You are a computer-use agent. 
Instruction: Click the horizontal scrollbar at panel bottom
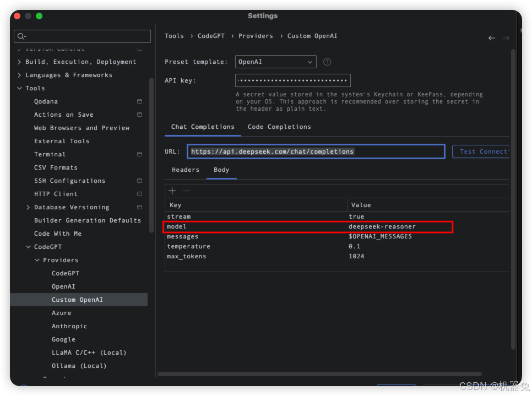click(319, 374)
